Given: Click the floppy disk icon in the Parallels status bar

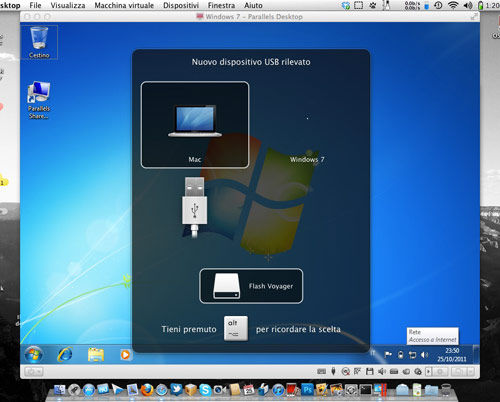Looking at the screenshot, I should (x=370, y=371).
